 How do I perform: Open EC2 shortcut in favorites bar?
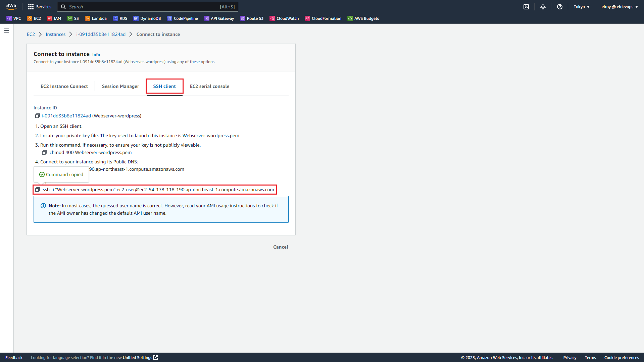click(x=34, y=18)
